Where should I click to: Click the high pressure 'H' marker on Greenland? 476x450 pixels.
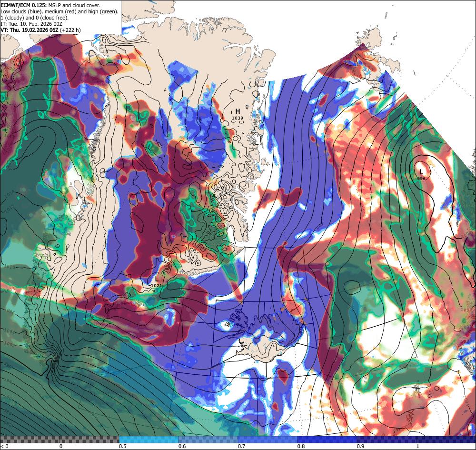(x=238, y=111)
